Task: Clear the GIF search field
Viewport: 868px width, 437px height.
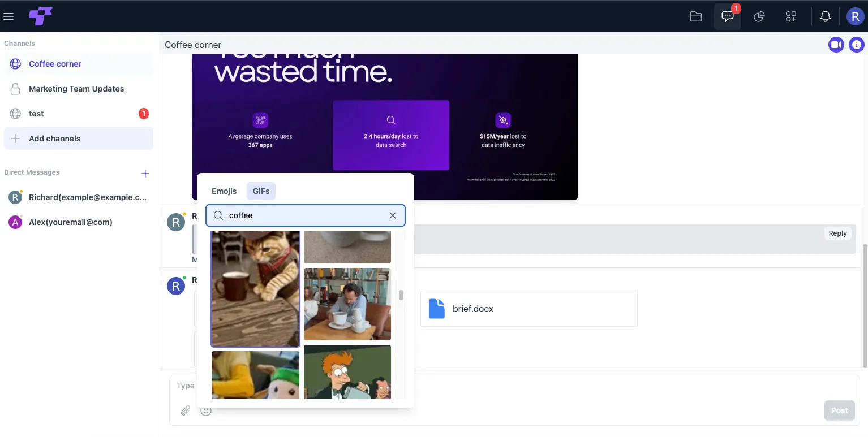Action: pos(393,215)
